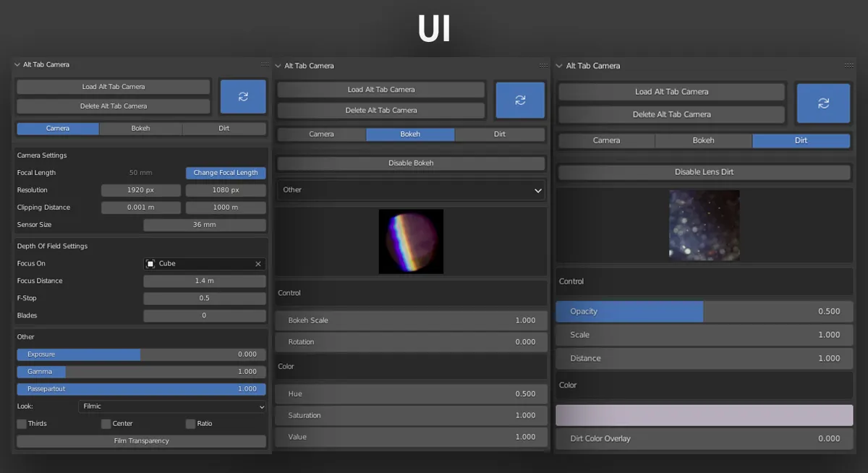Click the Passepartout slider
The height and width of the screenshot is (473, 868).
click(141, 389)
